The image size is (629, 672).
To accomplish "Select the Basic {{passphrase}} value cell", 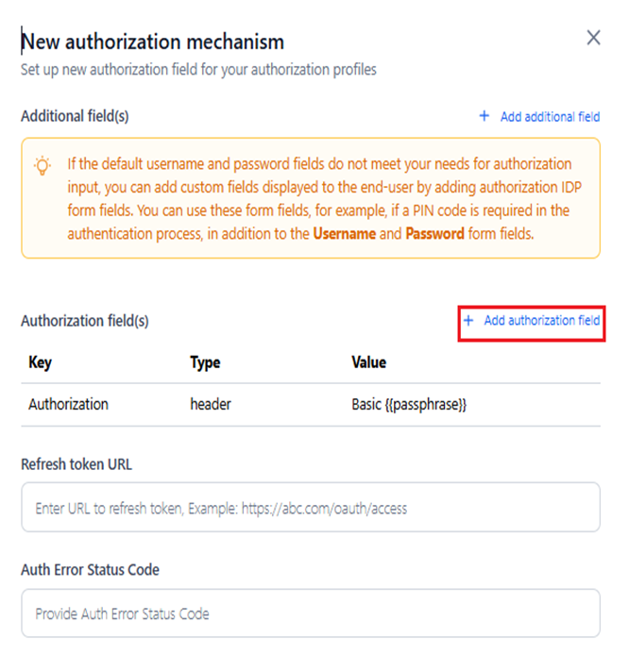I will (x=409, y=404).
